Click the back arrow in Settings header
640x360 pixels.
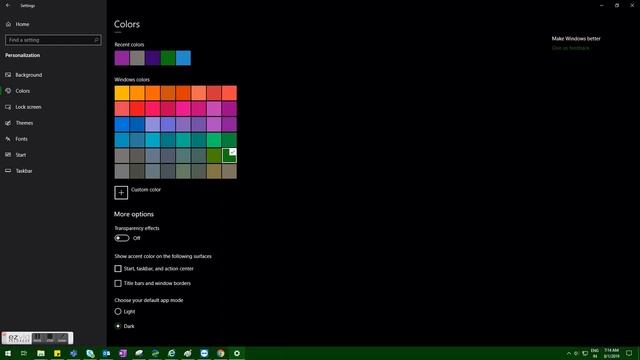click(8, 5)
